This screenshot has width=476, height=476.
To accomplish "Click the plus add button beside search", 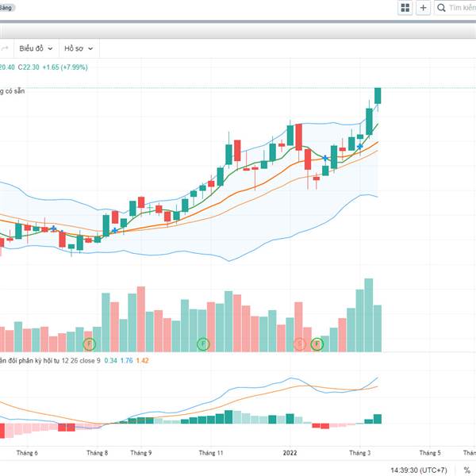I will point(423,8).
